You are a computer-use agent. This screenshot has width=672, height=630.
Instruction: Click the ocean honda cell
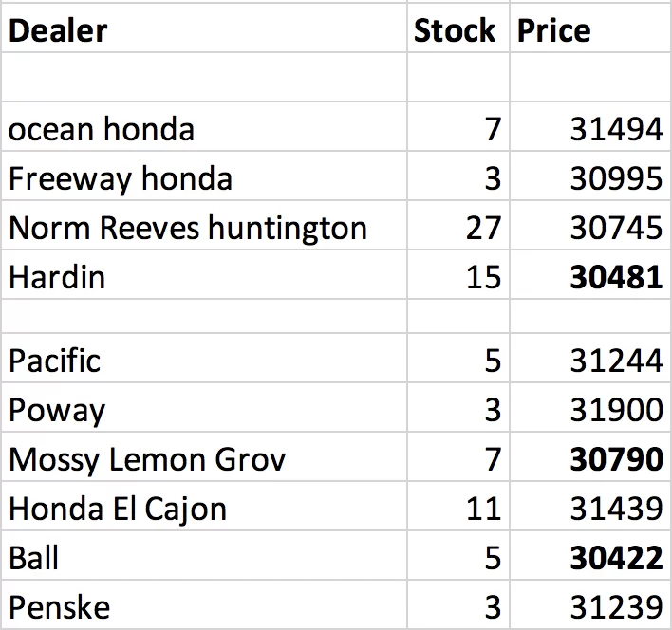[204, 126]
